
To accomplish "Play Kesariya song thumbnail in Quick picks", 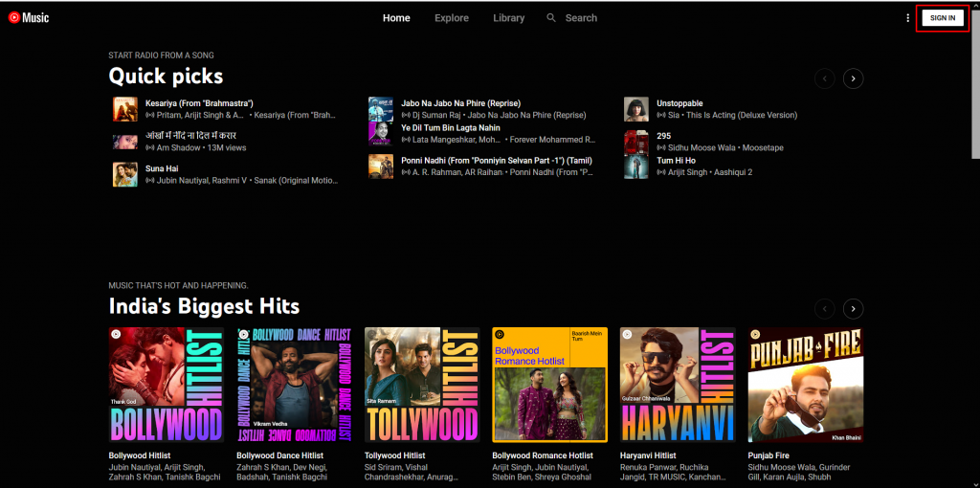I will 124,109.
